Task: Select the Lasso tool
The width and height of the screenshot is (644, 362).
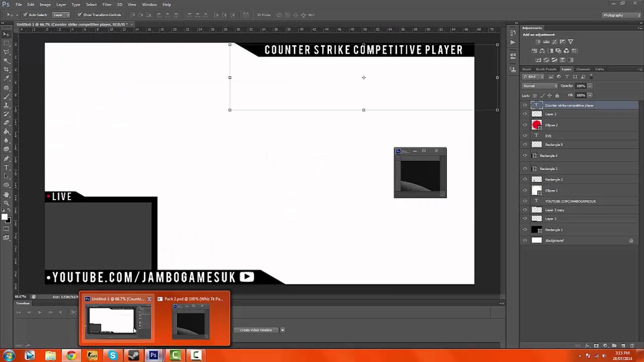Action: [x=6, y=52]
